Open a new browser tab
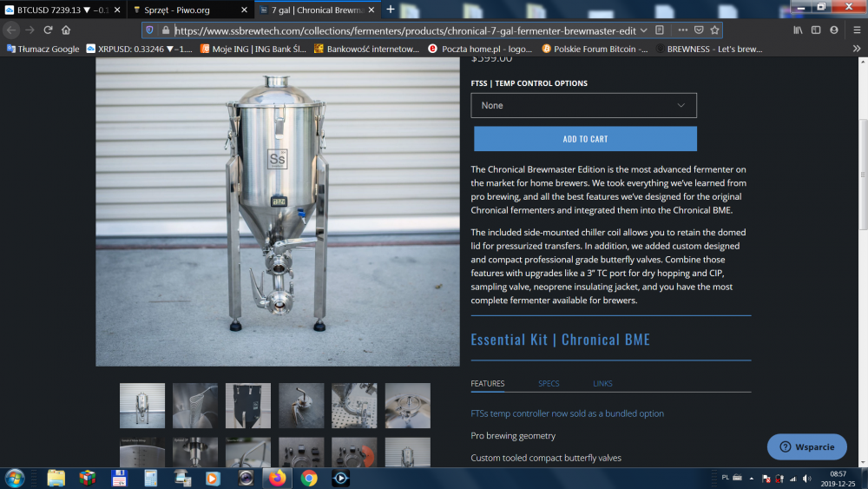The width and height of the screenshot is (868, 489). (x=391, y=10)
